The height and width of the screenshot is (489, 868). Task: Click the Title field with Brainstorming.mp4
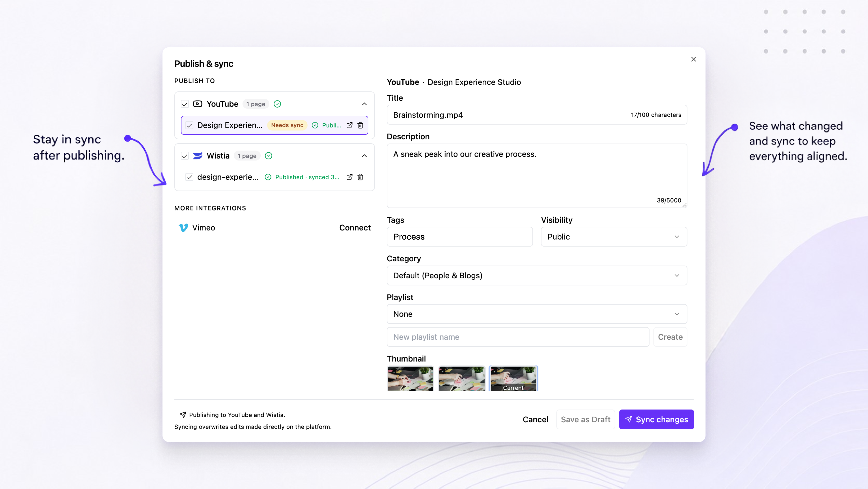coord(537,115)
